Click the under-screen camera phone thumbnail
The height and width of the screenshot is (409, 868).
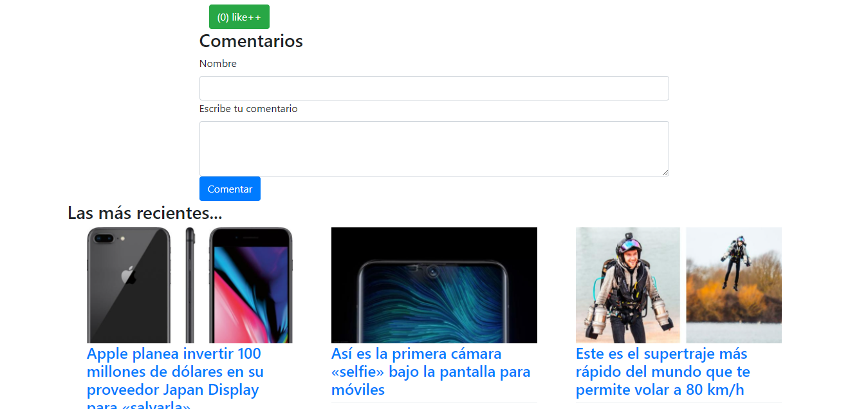(x=434, y=285)
